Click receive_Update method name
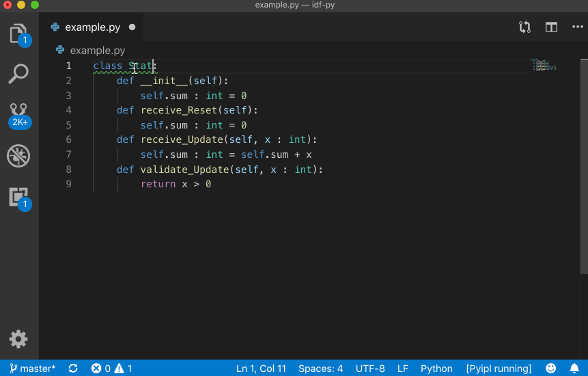The width and height of the screenshot is (588, 376). pyautogui.click(x=182, y=139)
